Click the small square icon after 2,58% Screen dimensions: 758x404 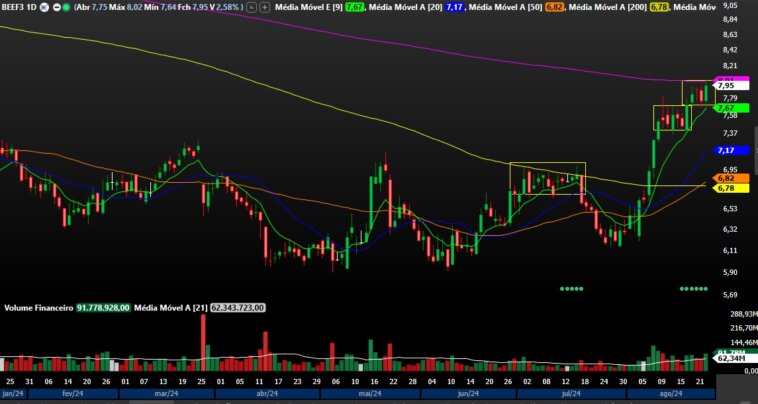click(252, 7)
